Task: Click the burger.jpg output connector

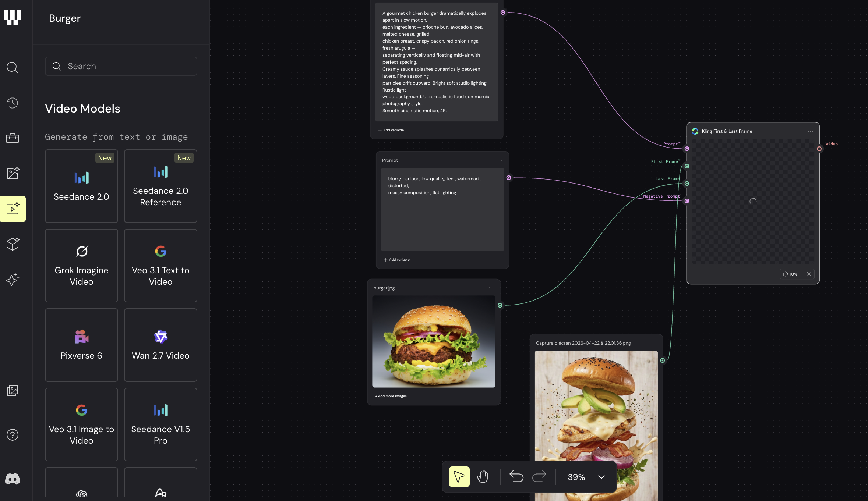Action: (x=500, y=305)
